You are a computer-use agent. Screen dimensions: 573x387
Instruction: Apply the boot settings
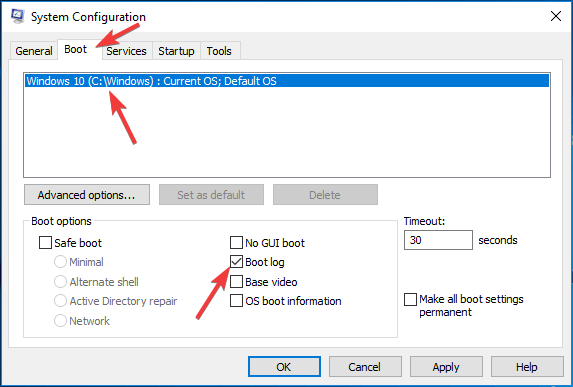pyautogui.click(x=446, y=367)
